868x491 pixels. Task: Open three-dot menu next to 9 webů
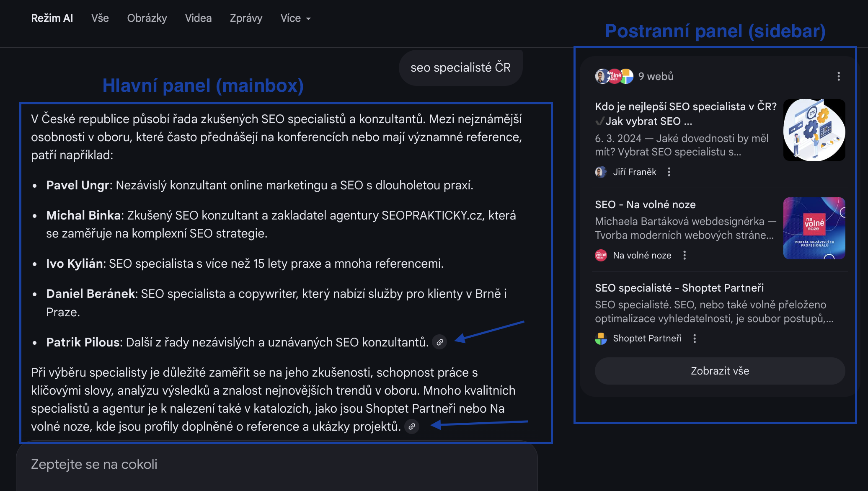[x=838, y=76]
